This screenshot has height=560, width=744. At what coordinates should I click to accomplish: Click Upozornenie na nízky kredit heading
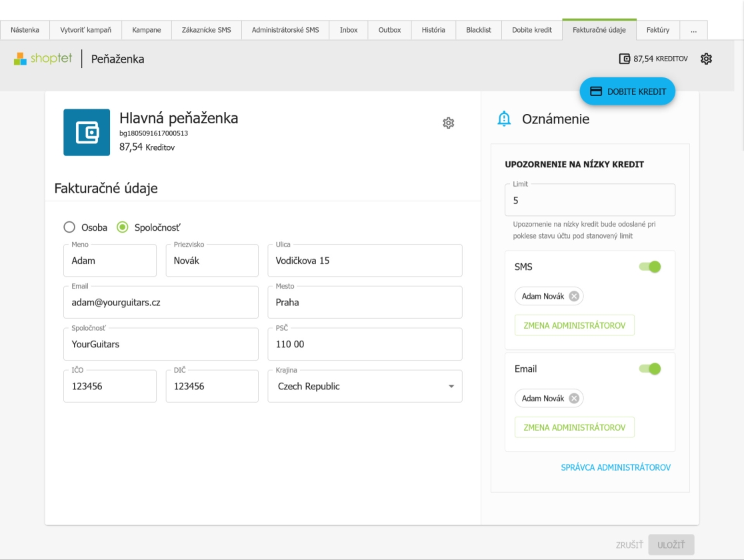pyautogui.click(x=574, y=164)
